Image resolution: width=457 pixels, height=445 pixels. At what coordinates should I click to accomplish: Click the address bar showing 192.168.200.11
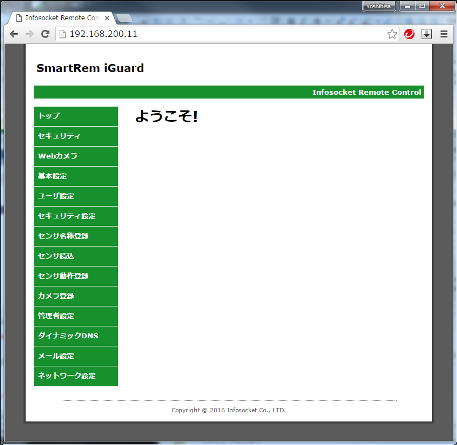point(220,34)
